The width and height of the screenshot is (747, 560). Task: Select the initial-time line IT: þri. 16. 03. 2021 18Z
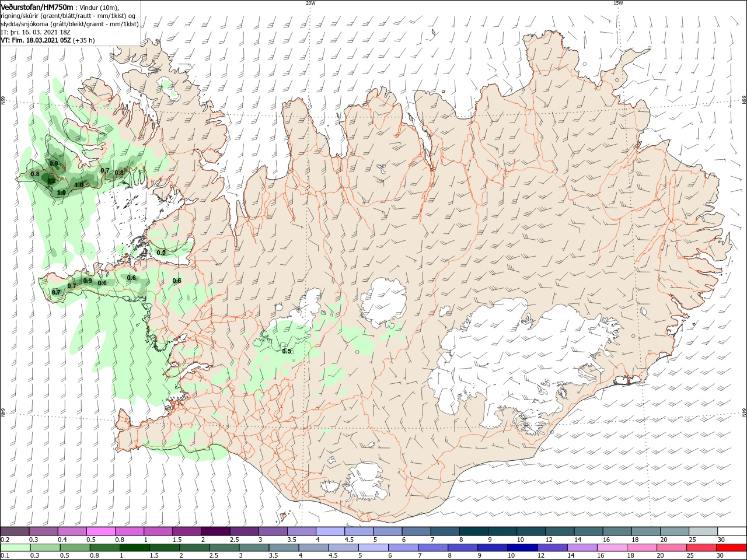pos(36,33)
